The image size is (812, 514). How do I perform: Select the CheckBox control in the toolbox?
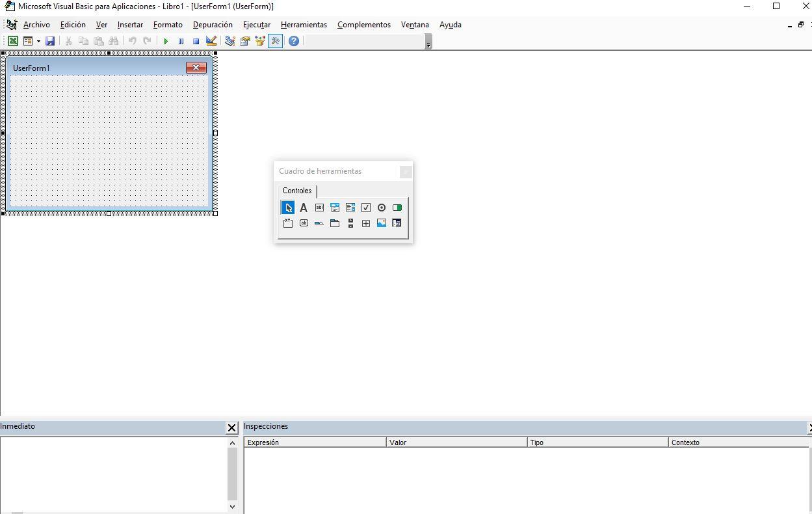pos(366,207)
